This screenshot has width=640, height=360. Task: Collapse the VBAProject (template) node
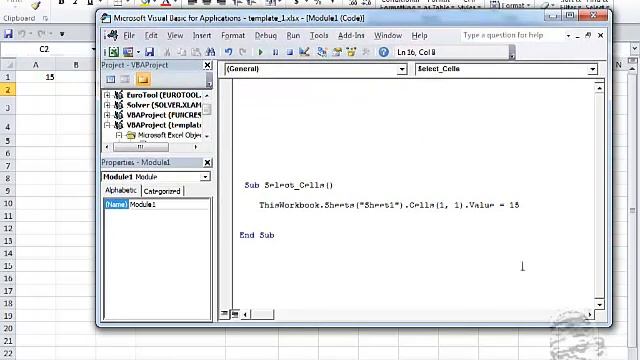pyautogui.click(x=107, y=125)
